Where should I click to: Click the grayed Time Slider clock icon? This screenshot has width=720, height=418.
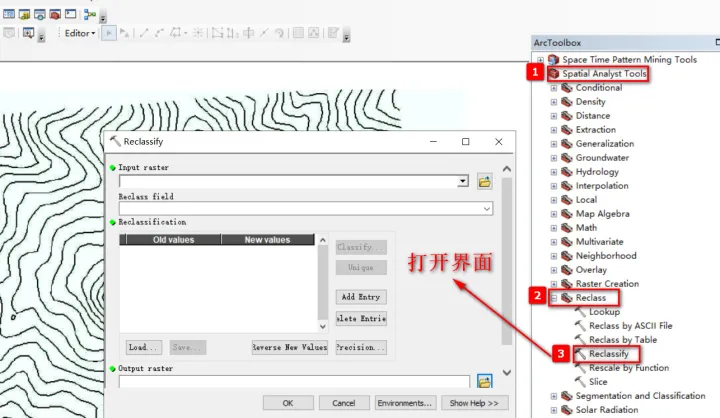(9, 33)
